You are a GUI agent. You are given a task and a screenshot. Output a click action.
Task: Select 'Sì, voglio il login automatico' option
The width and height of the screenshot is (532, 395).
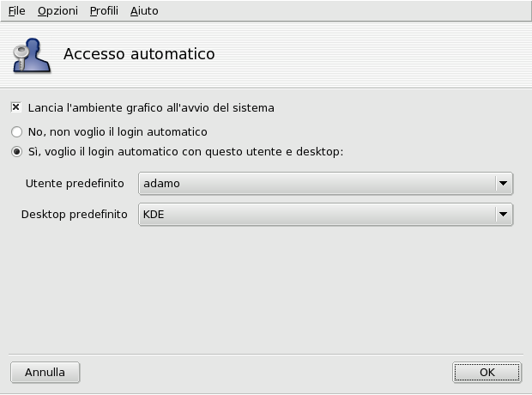click(x=16, y=152)
